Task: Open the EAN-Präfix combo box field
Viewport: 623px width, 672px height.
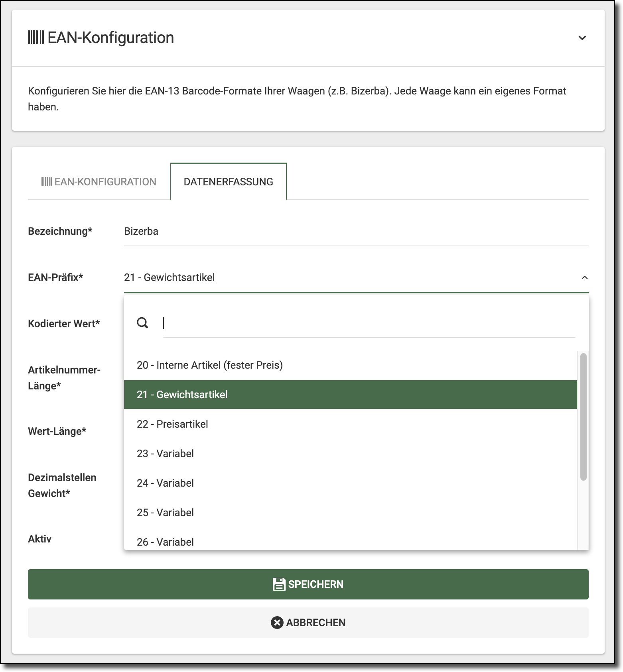Action: 351,277
